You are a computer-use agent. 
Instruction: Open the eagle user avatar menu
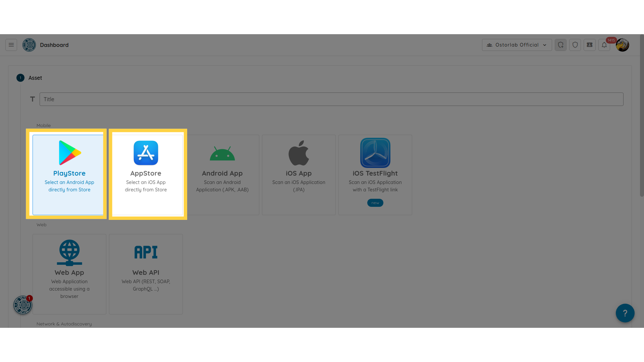point(623,45)
